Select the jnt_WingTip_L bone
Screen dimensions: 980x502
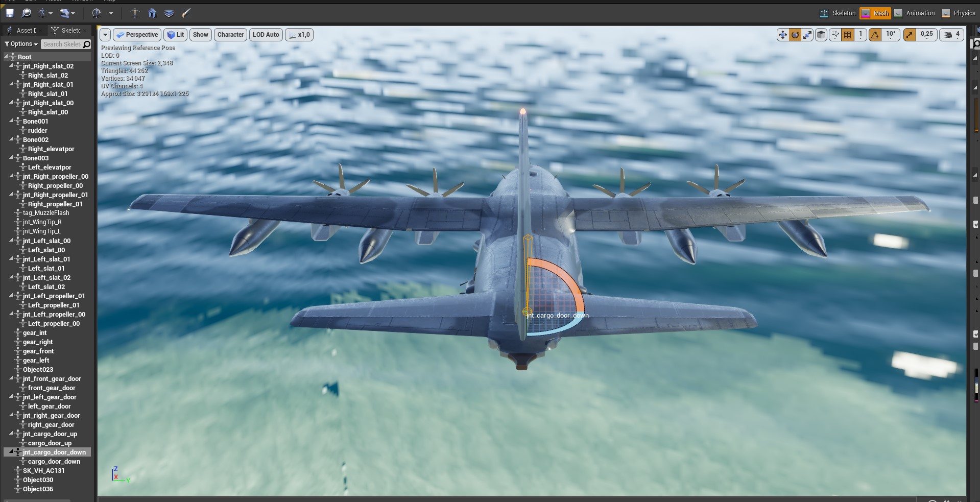(41, 231)
